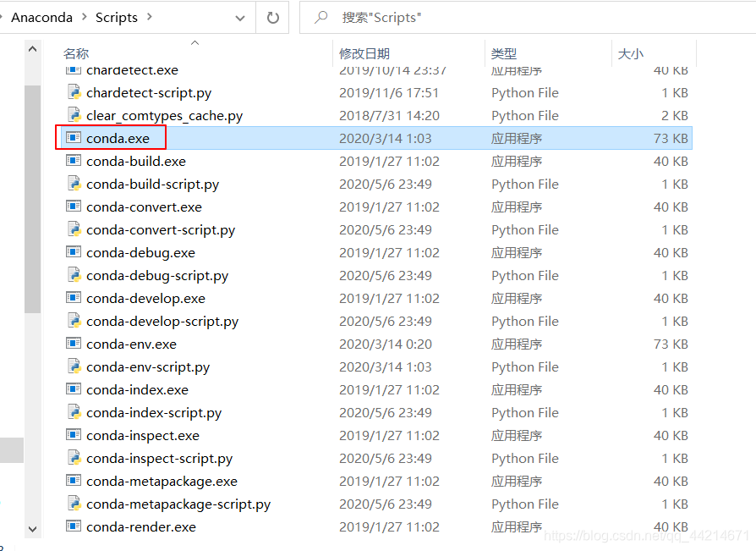Click the conda-debug.exe application icon

(74, 252)
